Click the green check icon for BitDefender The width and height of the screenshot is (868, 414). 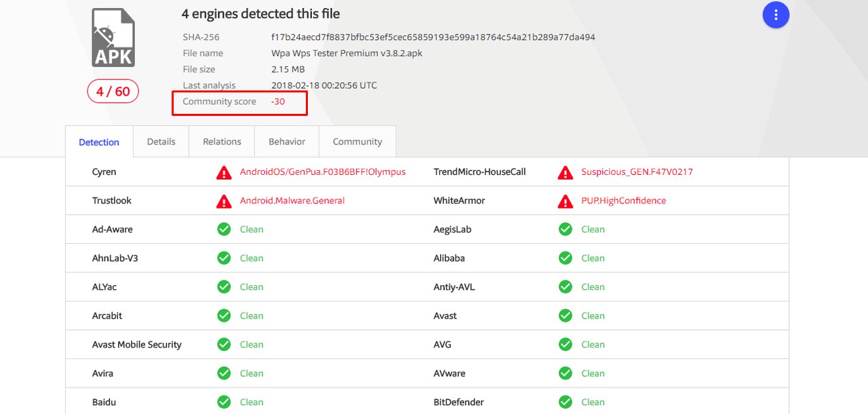tap(565, 402)
